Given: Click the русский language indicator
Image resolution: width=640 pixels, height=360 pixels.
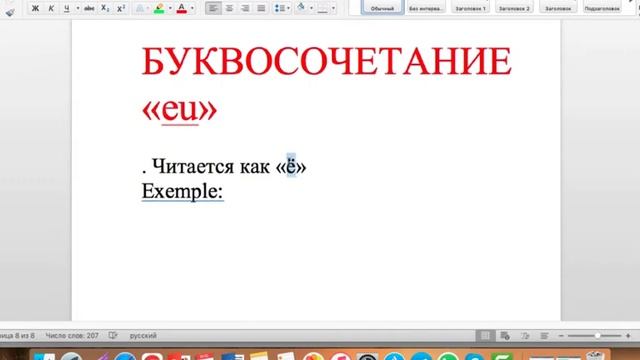Looking at the screenshot, I should click(143, 336).
